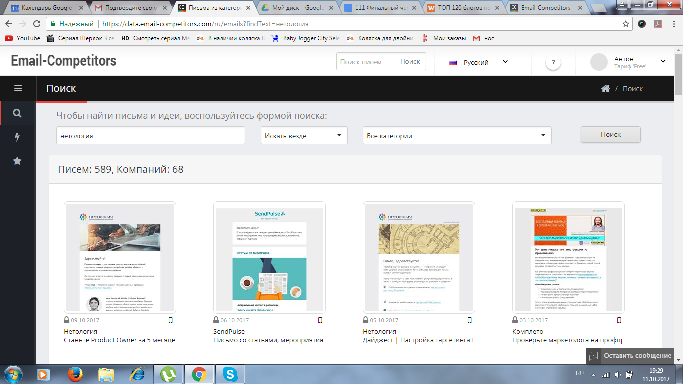This screenshot has width=683, height=384.
Task: Launch Internet Explorer from taskbar
Action: 138,374
